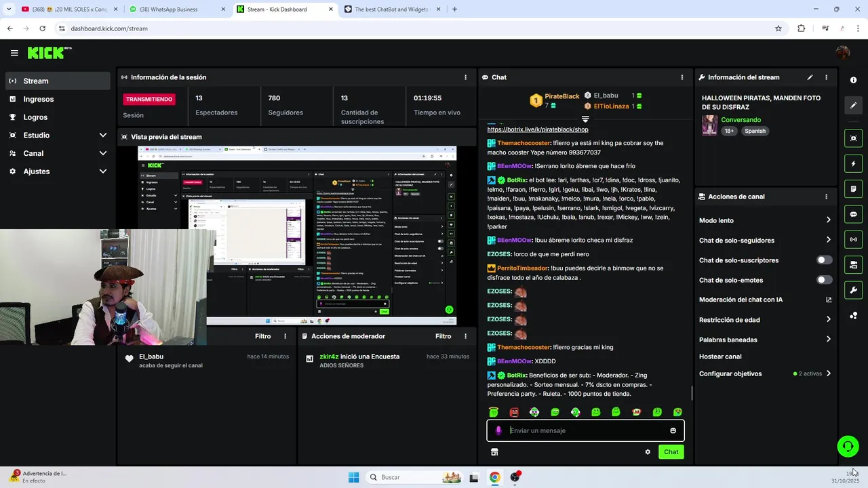Switch to WhatsApp Business browser tab
This screenshot has height=488, width=868.
click(176, 9)
